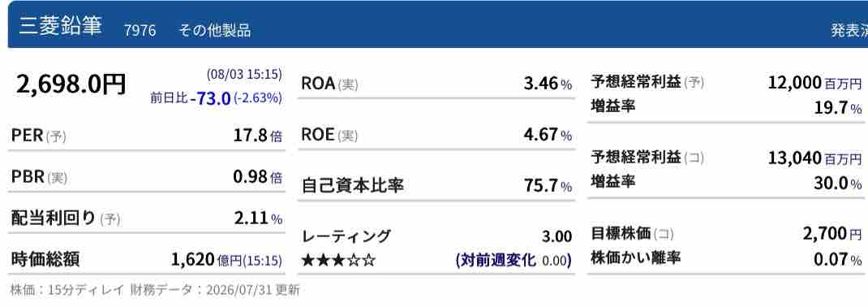Click the 時価総額 1,620億円 row
868x307 pixels.
click(x=147, y=259)
